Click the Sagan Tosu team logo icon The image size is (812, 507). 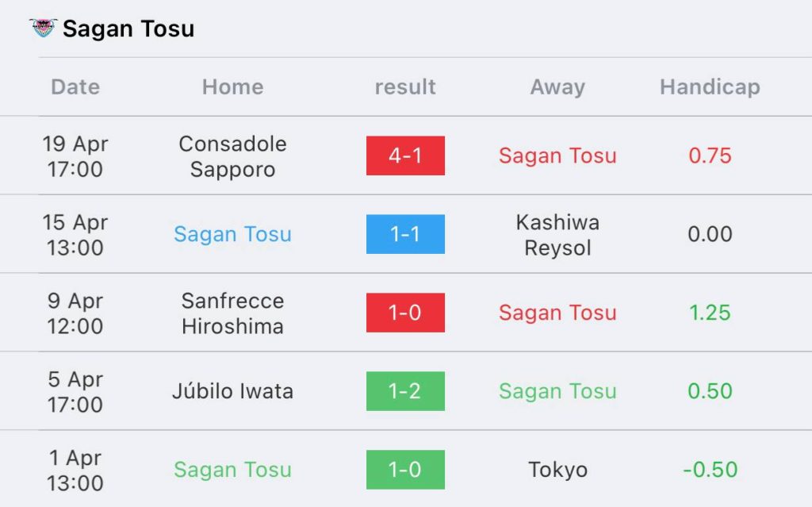[43, 29]
